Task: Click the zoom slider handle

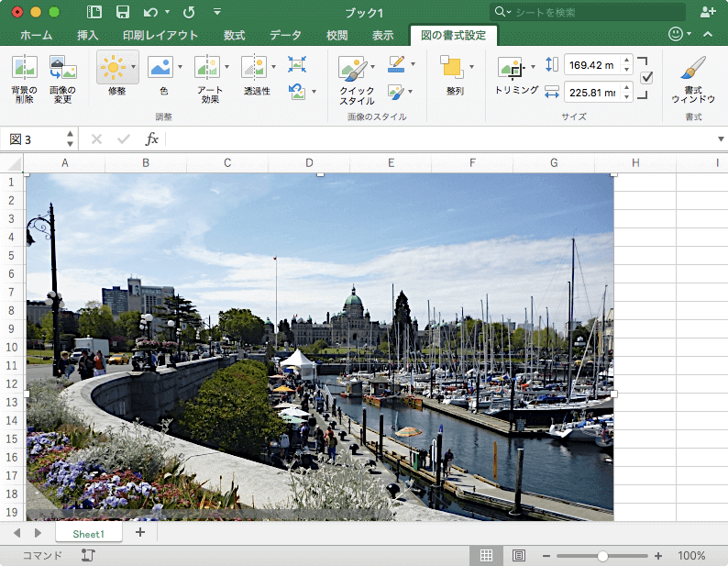Action: pyautogui.click(x=602, y=556)
